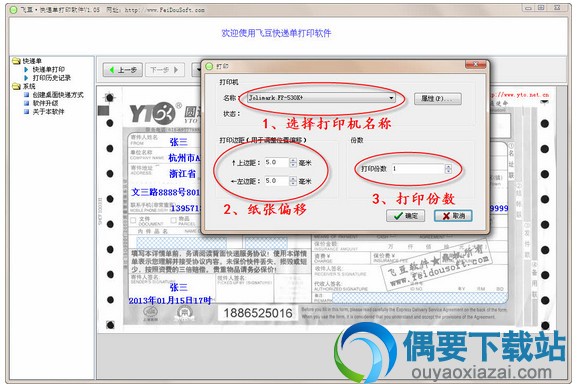Select the date text 2013年01月15日17时
Viewport: 577px width, 384px height.
coord(170,301)
